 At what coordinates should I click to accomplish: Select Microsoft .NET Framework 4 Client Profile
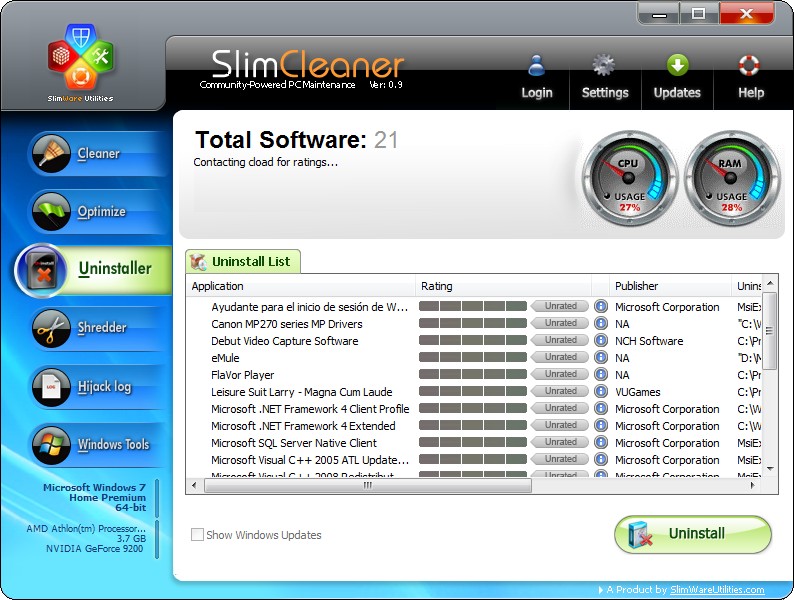click(310, 409)
